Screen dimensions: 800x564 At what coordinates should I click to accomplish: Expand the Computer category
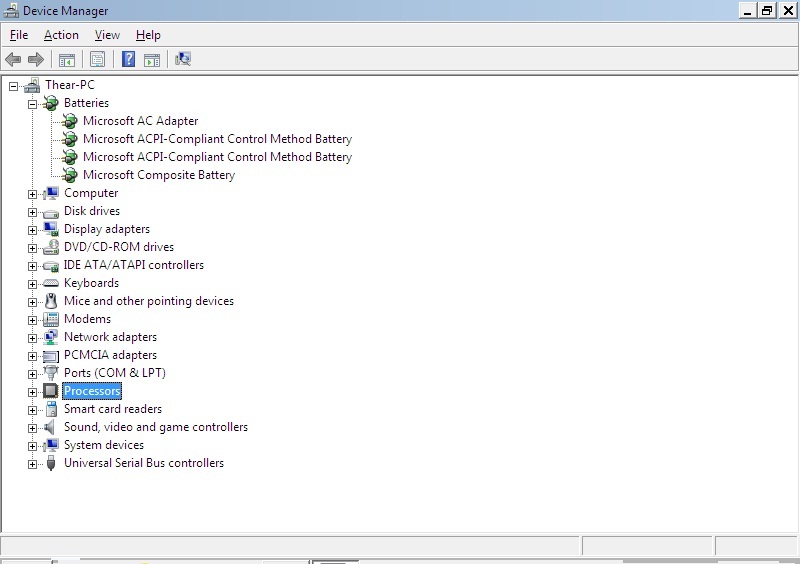pos(32,194)
